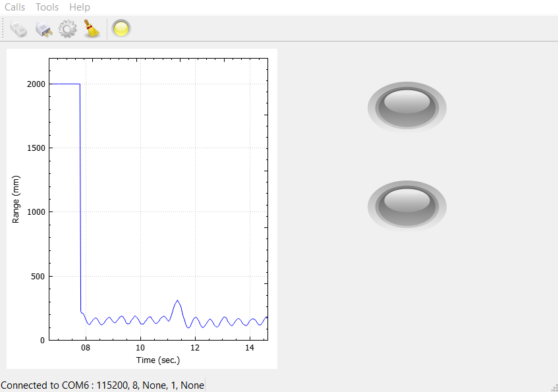The height and width of the screenshot is (392, 558).
Task: Click the 2000 tick label on range axis
Action: click(x=36, y=84)
